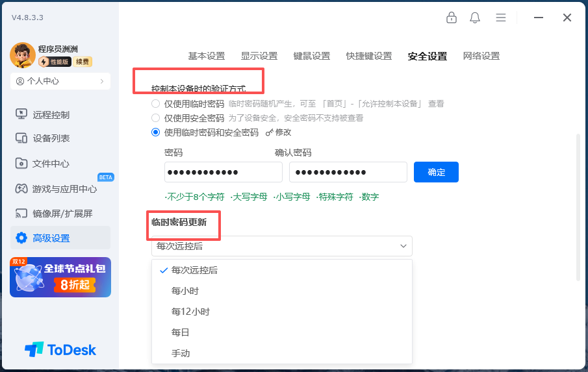Choose 每12小时 from the dropdown list
This screenshot has width=588, height=372.
[281, 312]
